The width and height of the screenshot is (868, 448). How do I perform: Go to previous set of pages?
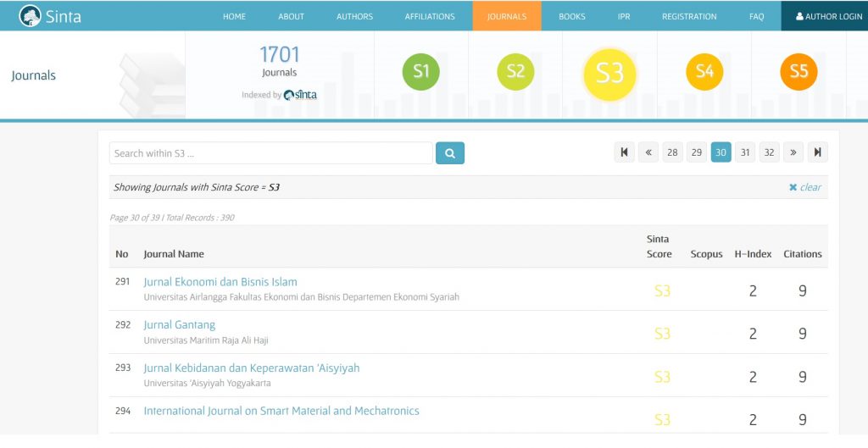coord(648,152)
